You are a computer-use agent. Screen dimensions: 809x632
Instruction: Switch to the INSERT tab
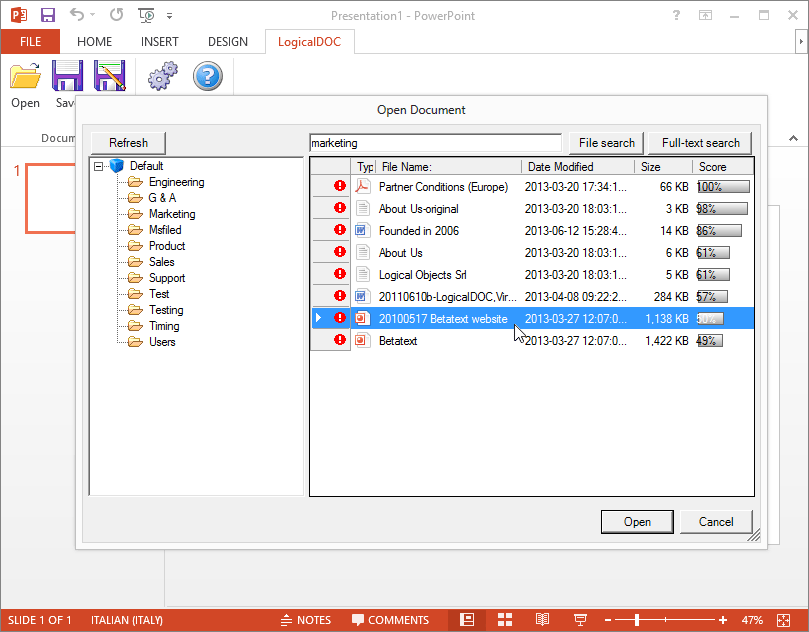(x=159, y=42)
